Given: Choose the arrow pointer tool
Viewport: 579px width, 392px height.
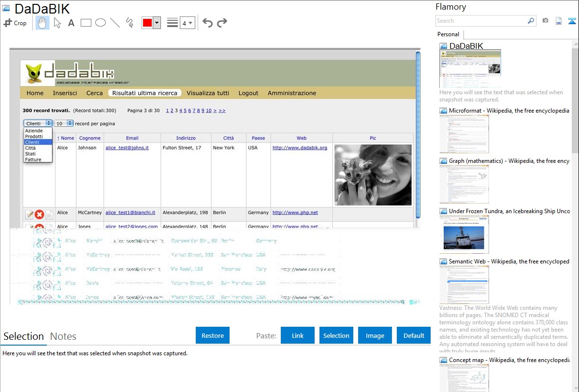Looking at the screenshot, I should pyautogui.click(x=57, y=23).
